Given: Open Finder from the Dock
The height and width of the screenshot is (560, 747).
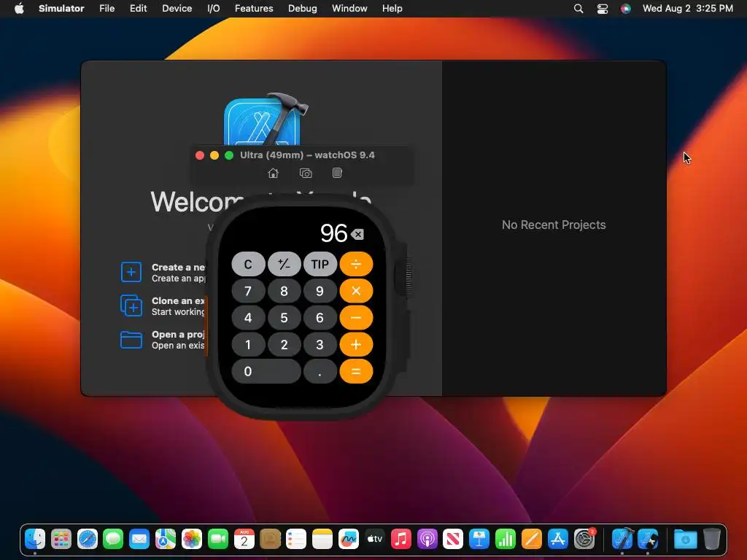Looking at the screenshot, I should tap(35, 539).
